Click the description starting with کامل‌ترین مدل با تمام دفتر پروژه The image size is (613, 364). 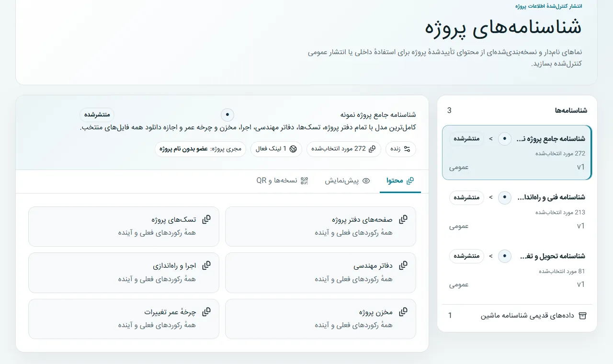click(x=248, y=128)
